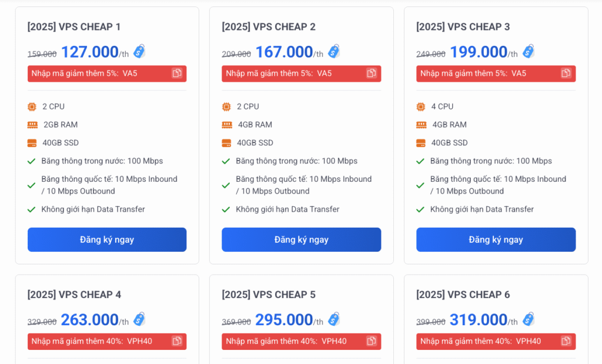Copy the VPH40 code in VPS CHEAP 4

177,341
